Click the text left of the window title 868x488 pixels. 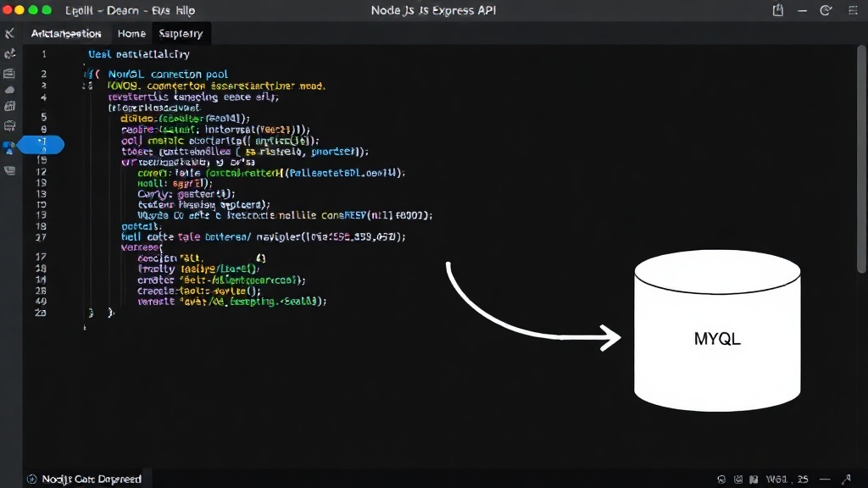tap(130, 10)
